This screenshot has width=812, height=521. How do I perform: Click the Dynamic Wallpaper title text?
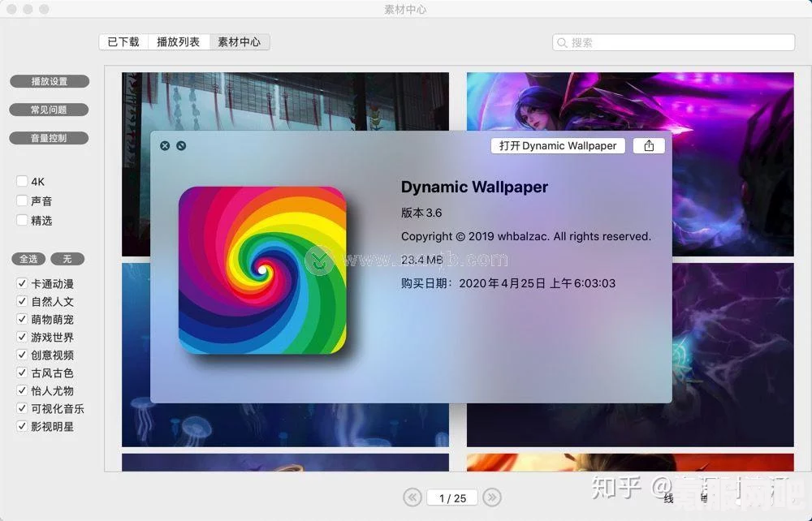point(474,187)
